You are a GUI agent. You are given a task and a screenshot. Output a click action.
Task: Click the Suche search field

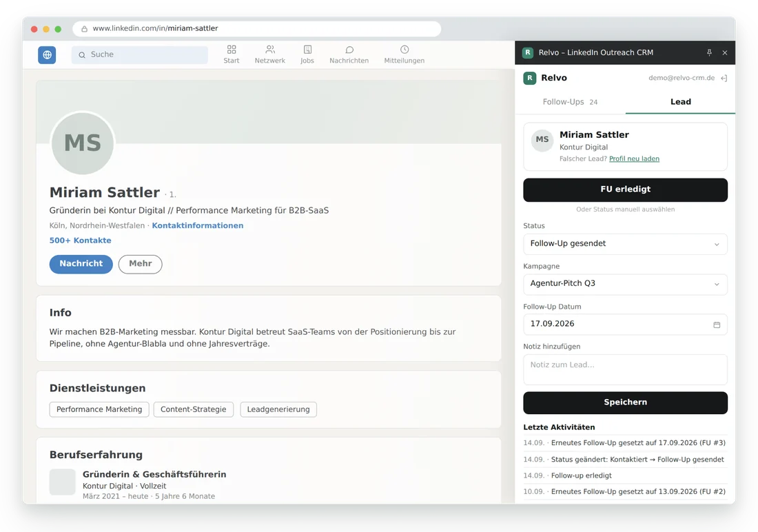tap(140, 54)
